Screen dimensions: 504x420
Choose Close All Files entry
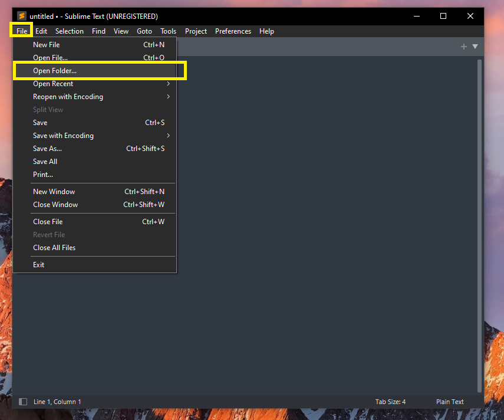click(95, 248)
